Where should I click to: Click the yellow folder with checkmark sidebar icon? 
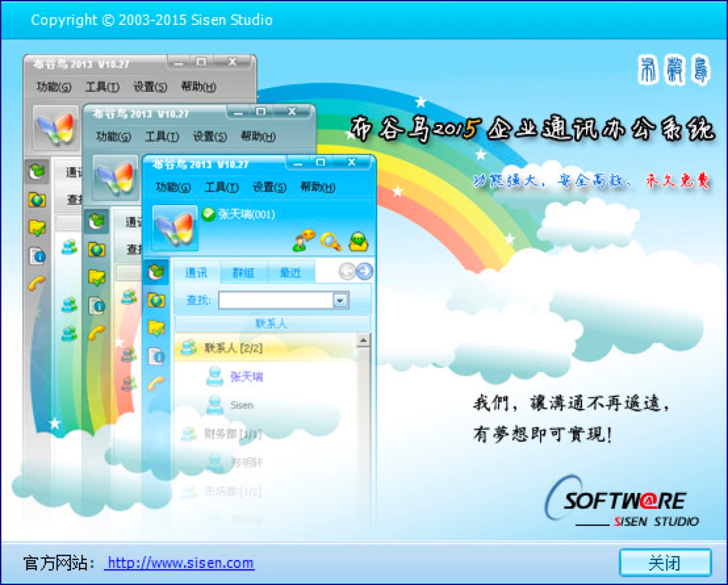[156, 326]
